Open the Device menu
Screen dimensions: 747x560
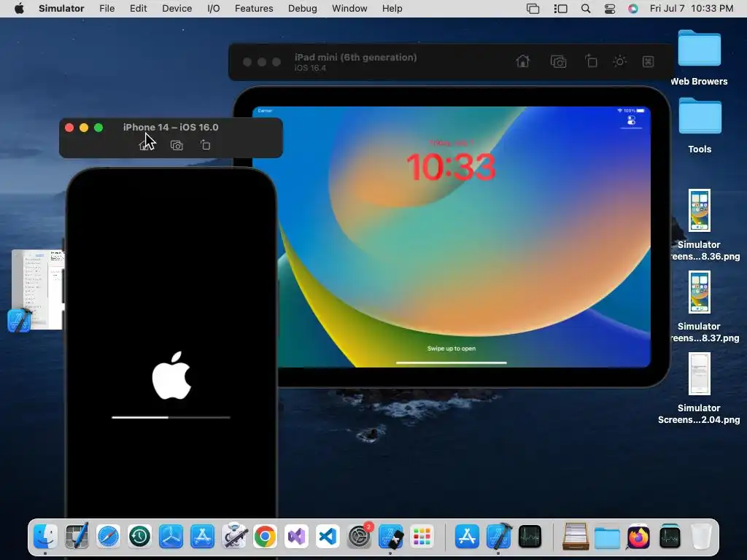coord(177,9)
